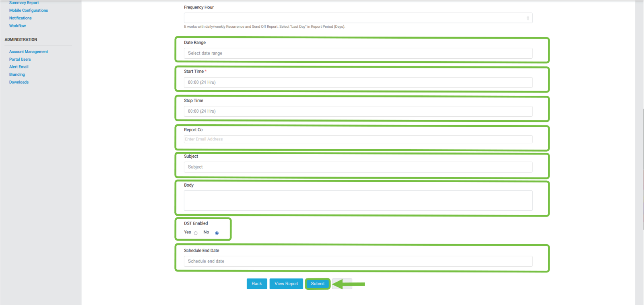Open Account Management page
This screenshot has width=644, height=305.
tap(29, 52)
